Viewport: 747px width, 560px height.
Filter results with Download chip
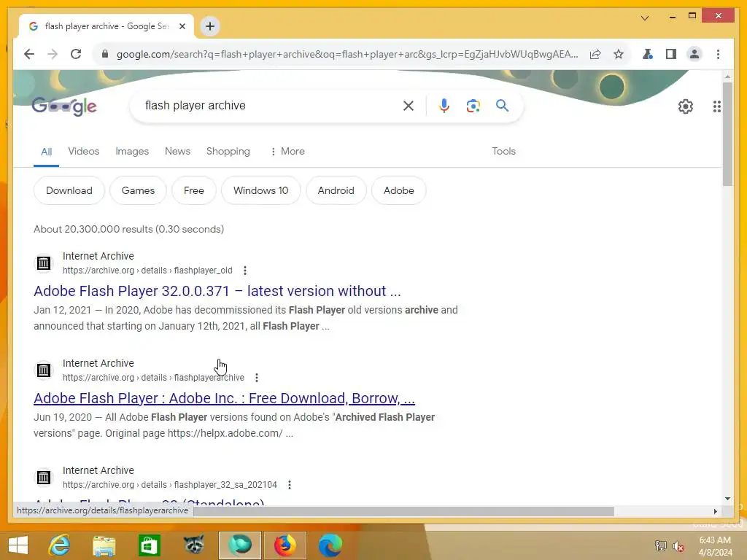pos(69,190)
